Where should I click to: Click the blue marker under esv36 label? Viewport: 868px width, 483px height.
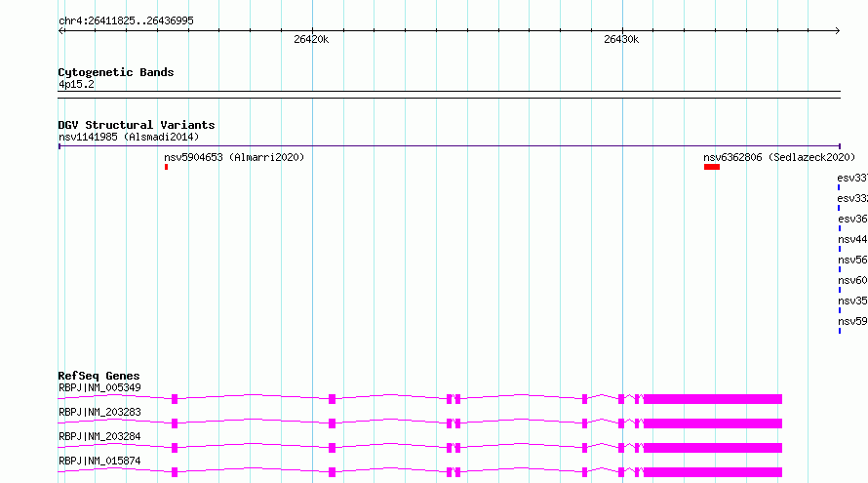[x=839, y=228]
